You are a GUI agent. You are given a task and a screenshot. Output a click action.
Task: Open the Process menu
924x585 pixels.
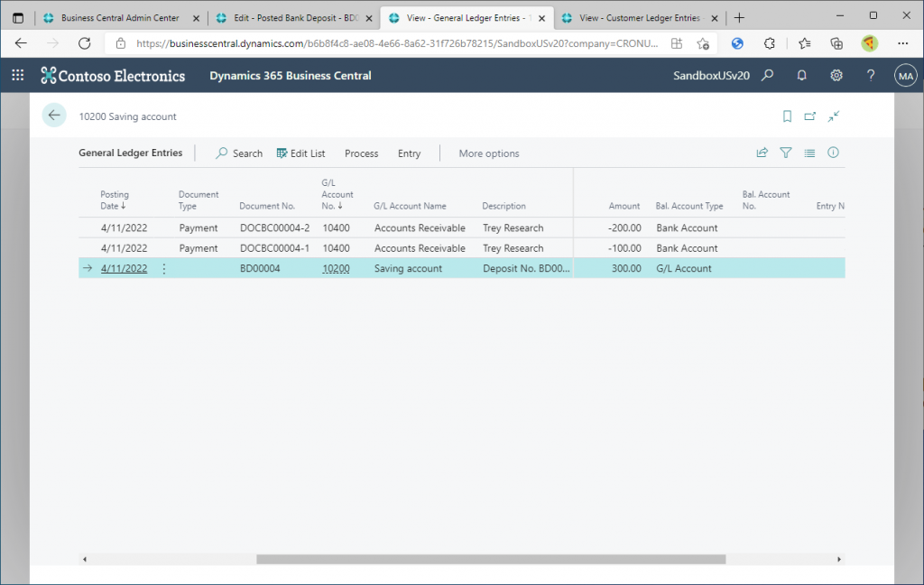click(x=361, y=153)
